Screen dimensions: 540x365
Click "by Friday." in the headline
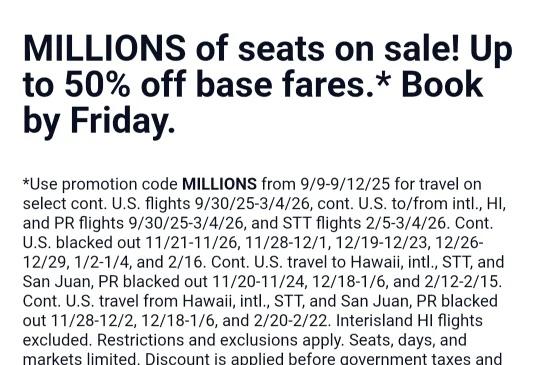(x=99, y=121)
